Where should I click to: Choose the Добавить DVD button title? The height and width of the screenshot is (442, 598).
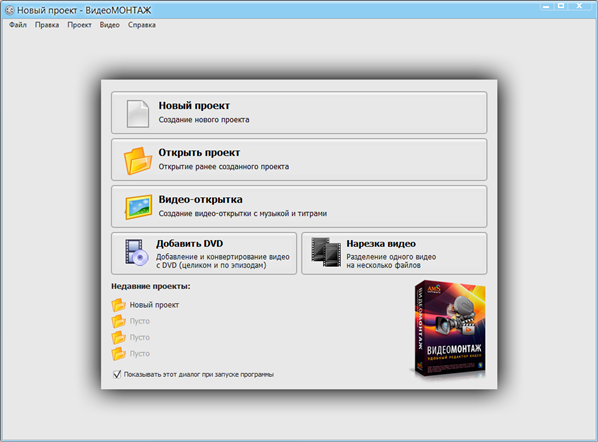pyautogui.click(x=190, y=243)
